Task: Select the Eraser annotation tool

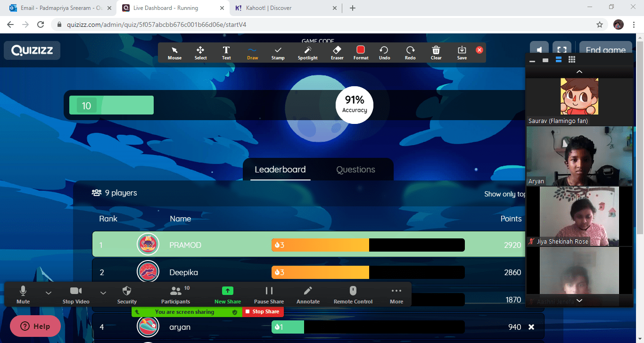Action: pos(337,52)
